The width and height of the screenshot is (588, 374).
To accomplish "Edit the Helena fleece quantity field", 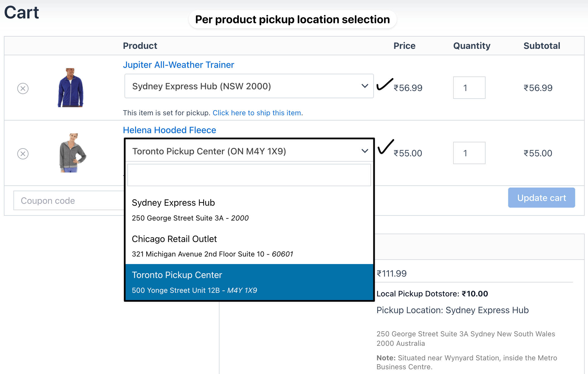I will click(469, 153).
